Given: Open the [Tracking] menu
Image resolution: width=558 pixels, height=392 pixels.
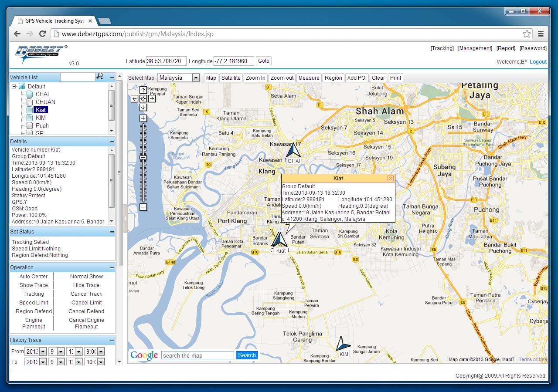Looking at the screenshot, I should 442,48.
